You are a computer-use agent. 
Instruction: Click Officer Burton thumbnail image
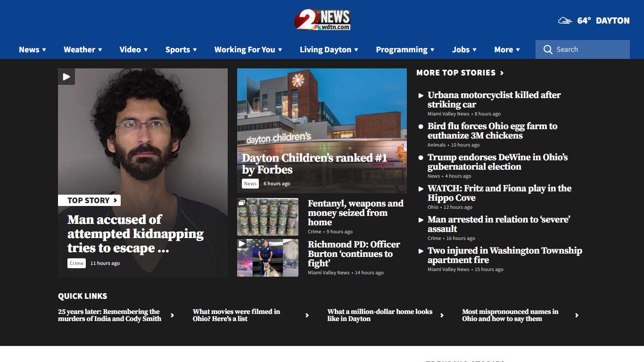pos(268,258)
